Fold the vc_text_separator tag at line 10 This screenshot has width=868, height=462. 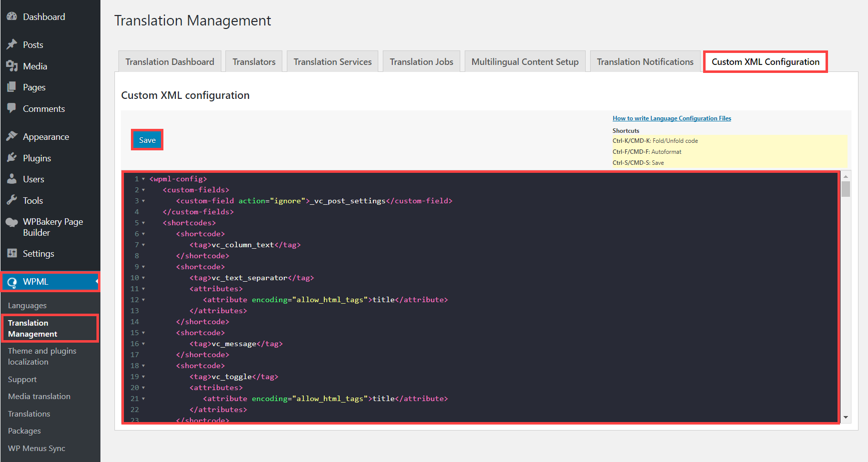[143, 278]
